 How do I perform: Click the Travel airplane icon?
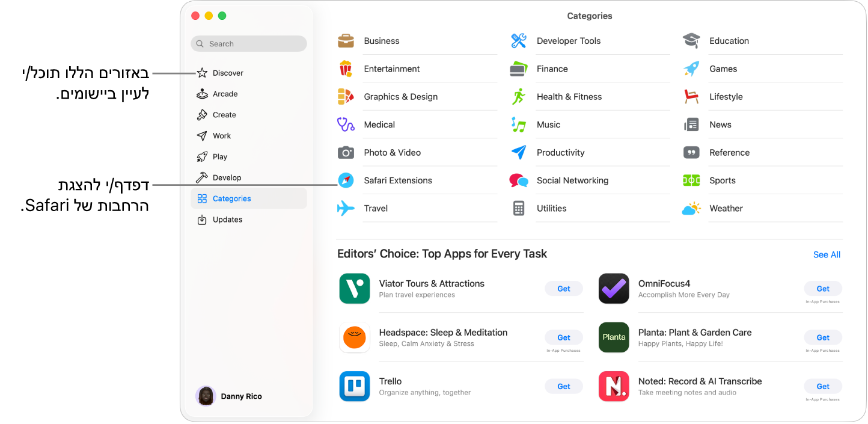point(346,209)
